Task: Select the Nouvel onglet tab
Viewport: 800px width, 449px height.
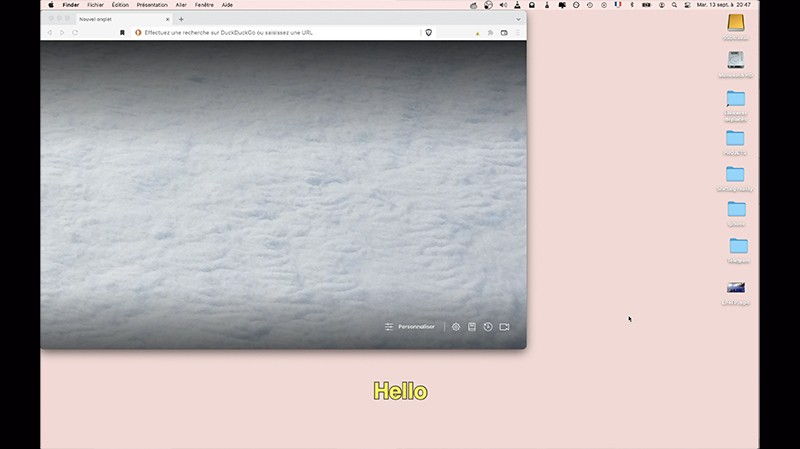Action: click(110, 19)
